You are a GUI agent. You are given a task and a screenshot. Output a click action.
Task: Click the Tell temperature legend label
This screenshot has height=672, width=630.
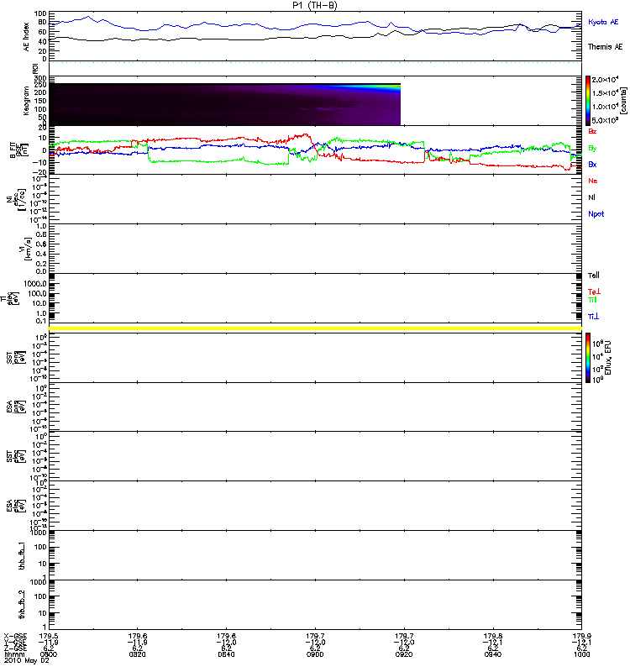[x=594, y=276]
